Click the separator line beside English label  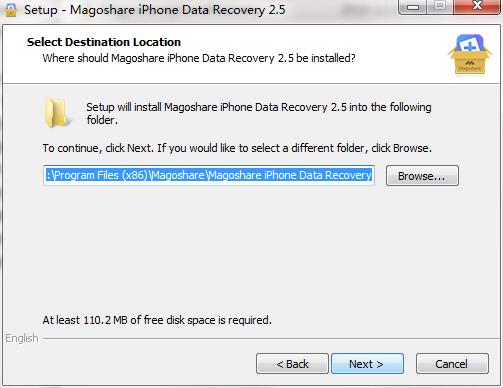pos(270,339)
